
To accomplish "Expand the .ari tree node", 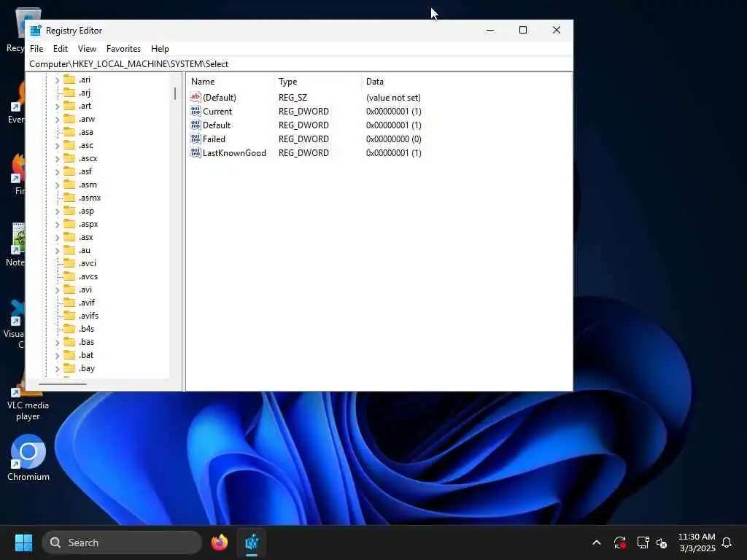I will [57, 79].
